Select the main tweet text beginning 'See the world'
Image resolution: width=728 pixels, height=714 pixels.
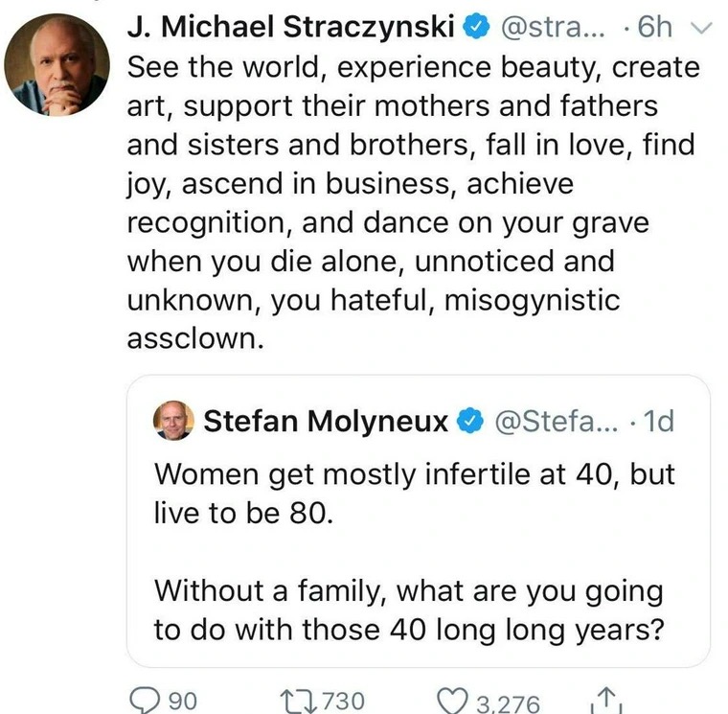412,203
